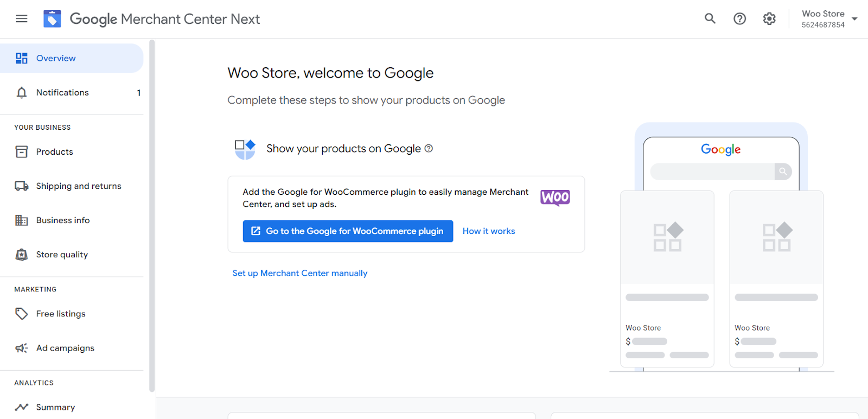Go to Products section
868x419 pixels.
(72, 152)
